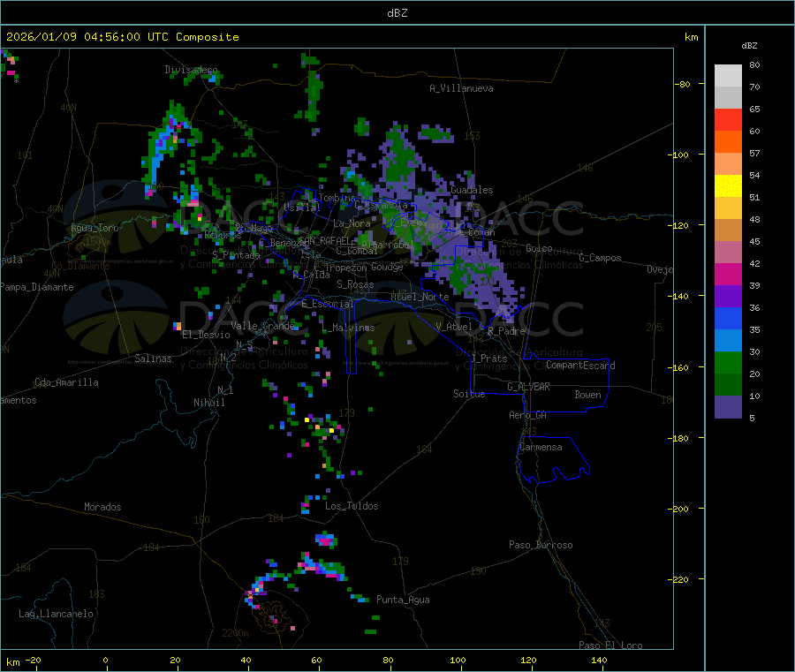795x672 pixels.
Task: Click the 'G_Campos' place label
Action: click(600, 258)
